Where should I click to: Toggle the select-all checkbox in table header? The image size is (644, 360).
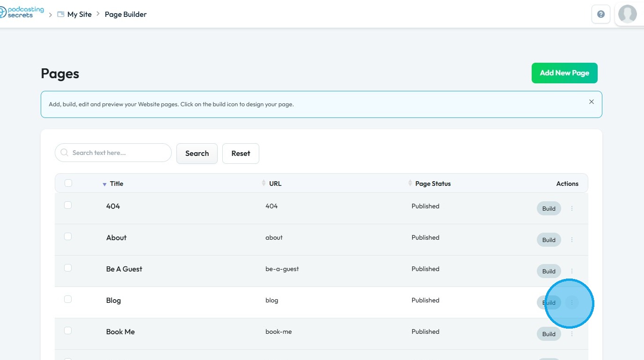[x=68, y=183]
